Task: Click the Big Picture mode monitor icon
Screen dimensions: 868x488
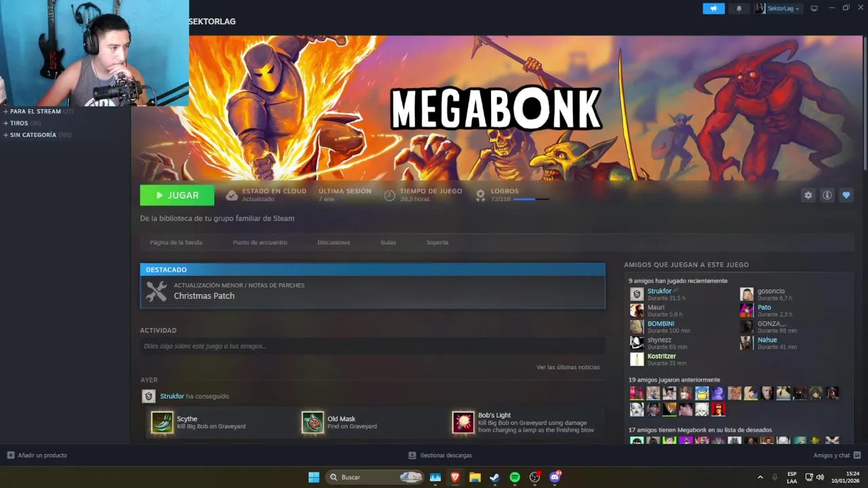Action: coord(814,8)
